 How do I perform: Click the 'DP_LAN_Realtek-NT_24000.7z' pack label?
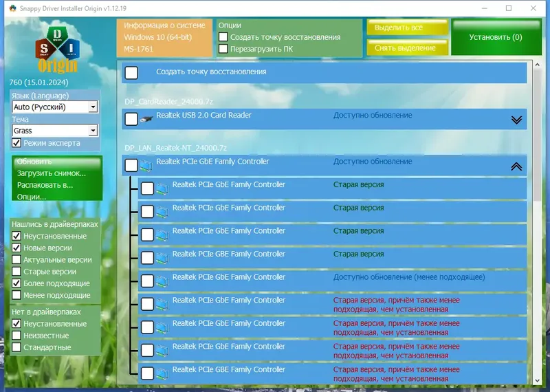pos(176,148)
